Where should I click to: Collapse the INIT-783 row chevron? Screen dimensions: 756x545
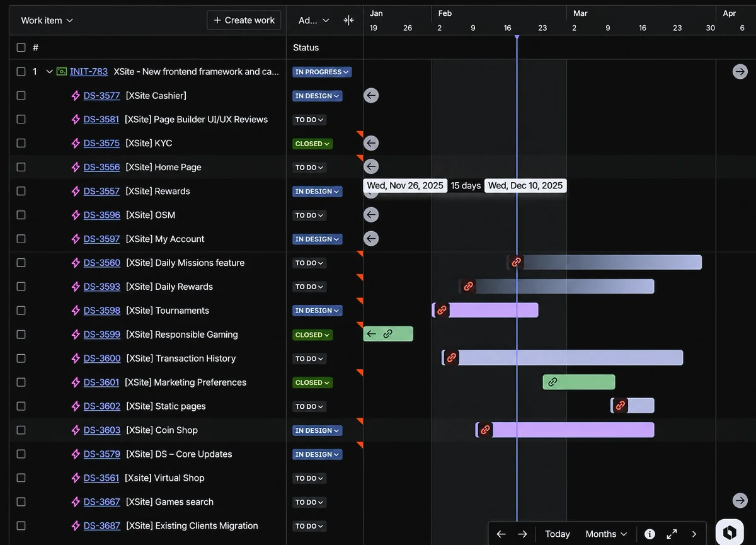(x=49, y=72)
